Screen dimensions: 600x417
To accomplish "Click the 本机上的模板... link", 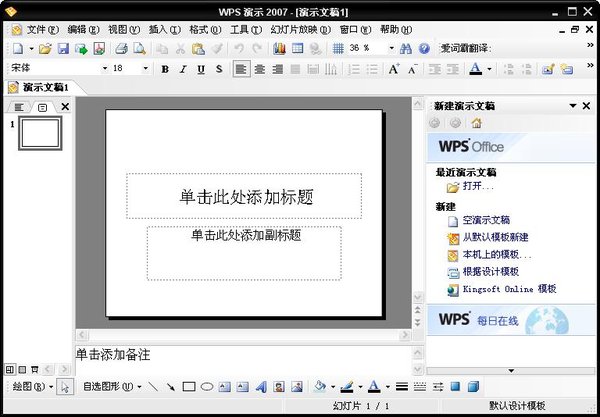I will point(497,254).
